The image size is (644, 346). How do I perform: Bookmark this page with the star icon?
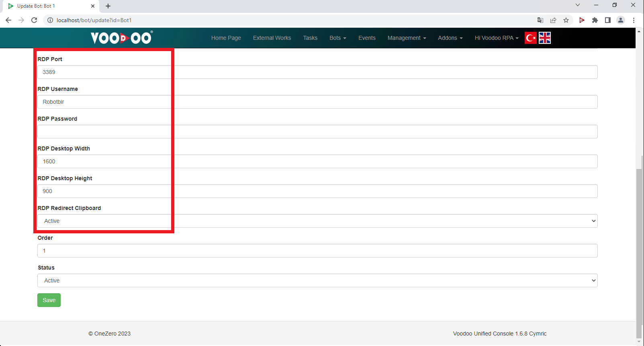(x=566, y=20)
